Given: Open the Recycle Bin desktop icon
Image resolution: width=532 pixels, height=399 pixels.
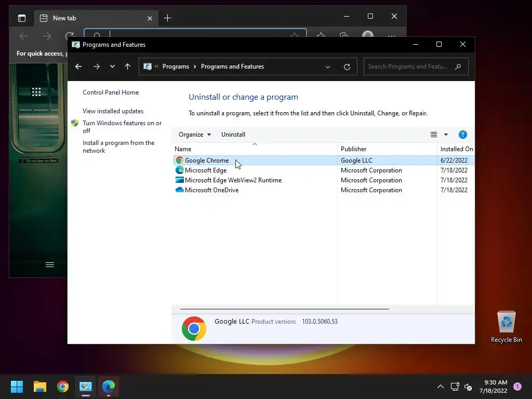Looking at the screenshot, I should (506, 327).
